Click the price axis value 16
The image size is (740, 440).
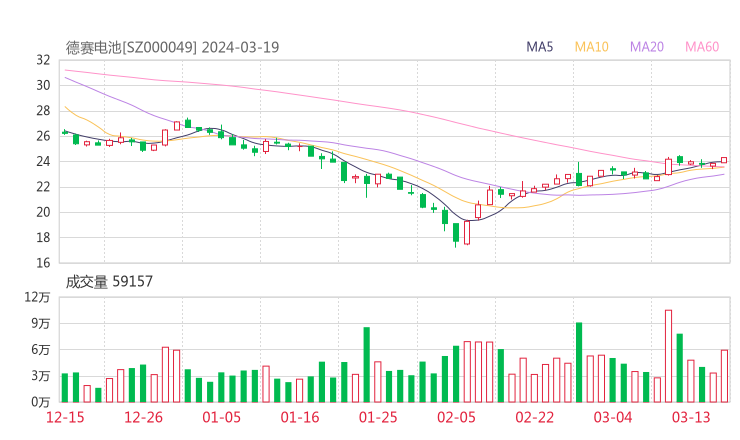(43, 263)
